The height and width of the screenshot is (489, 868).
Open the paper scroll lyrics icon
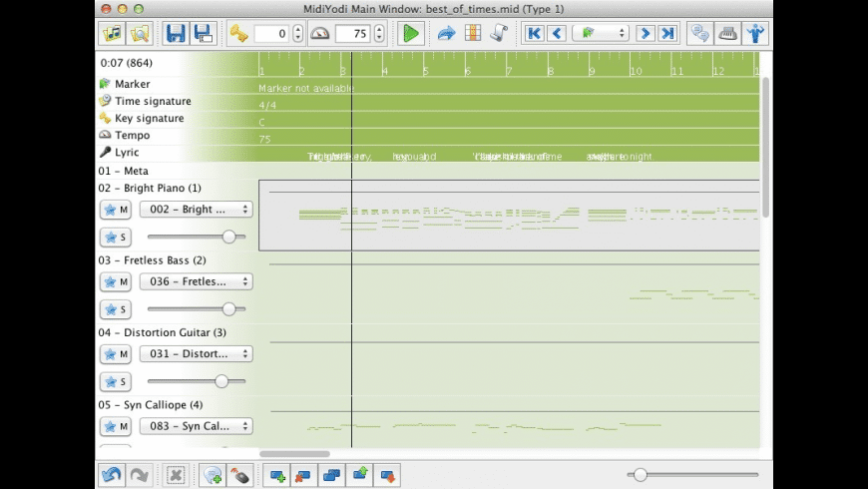pyautogui.click(x=499, y=33)
